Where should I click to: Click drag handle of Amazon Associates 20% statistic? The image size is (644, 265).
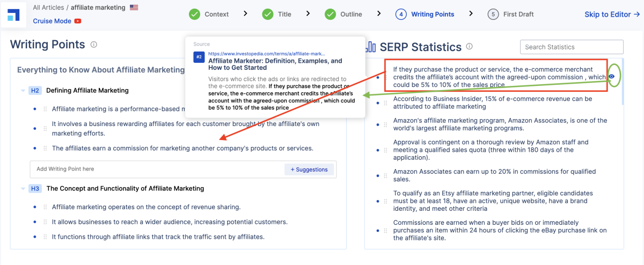point(385,175)
